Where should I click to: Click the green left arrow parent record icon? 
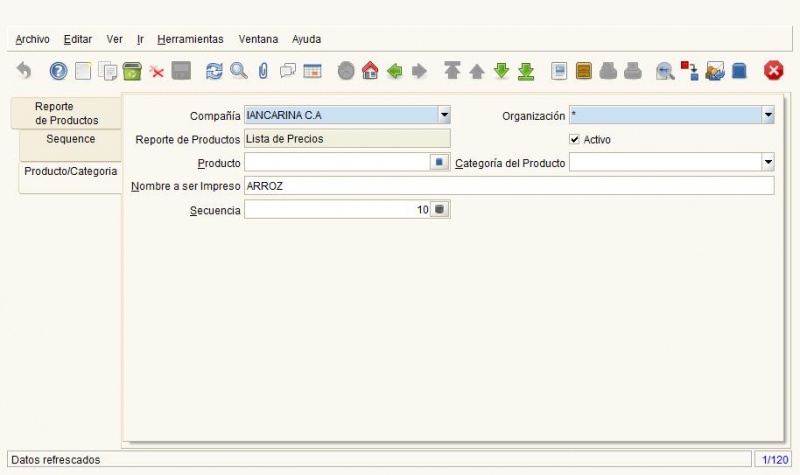pos(394,70)
